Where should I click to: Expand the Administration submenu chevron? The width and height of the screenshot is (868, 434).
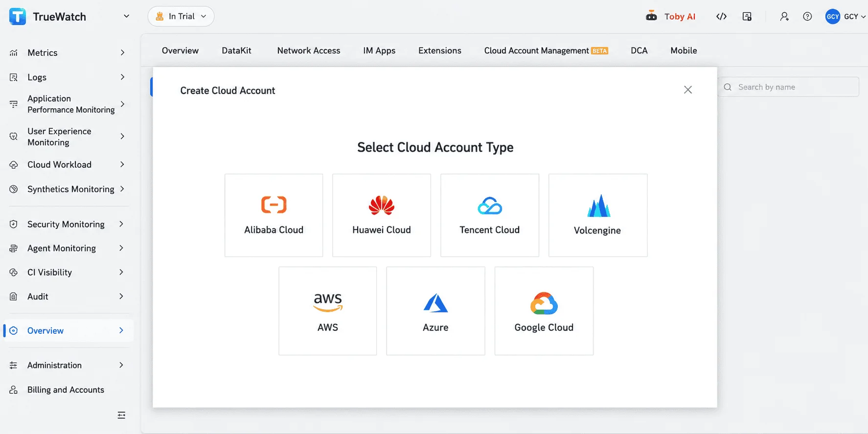(x=121, y=365)
